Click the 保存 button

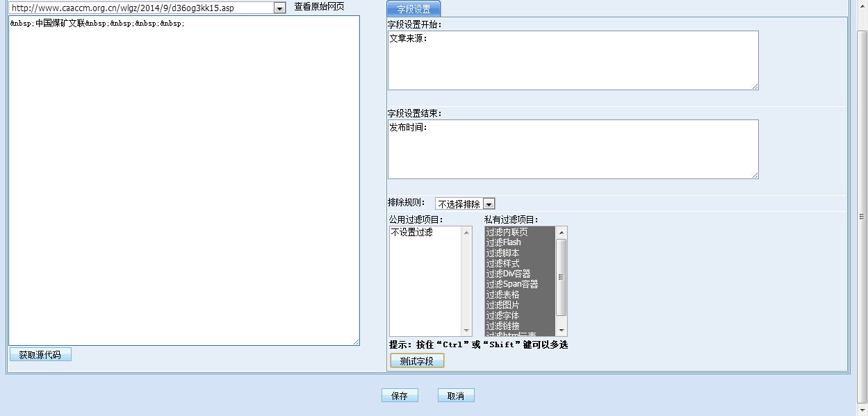[x=400, y=396]
